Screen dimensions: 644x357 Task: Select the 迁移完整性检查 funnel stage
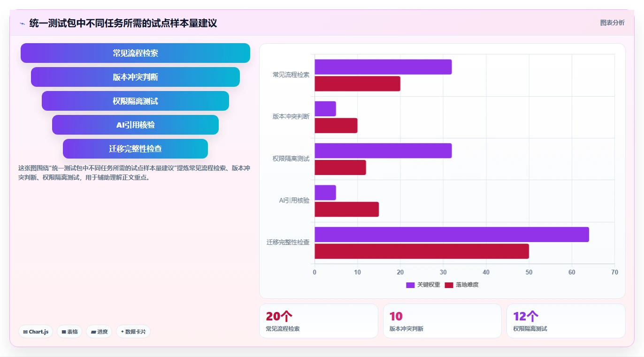[135, 149]
